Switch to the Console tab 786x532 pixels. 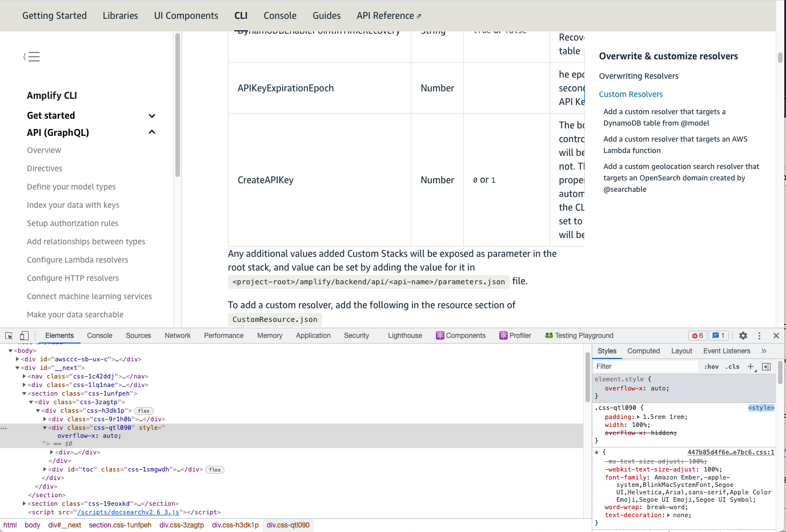pyautogui.click(x=99, y=336)
